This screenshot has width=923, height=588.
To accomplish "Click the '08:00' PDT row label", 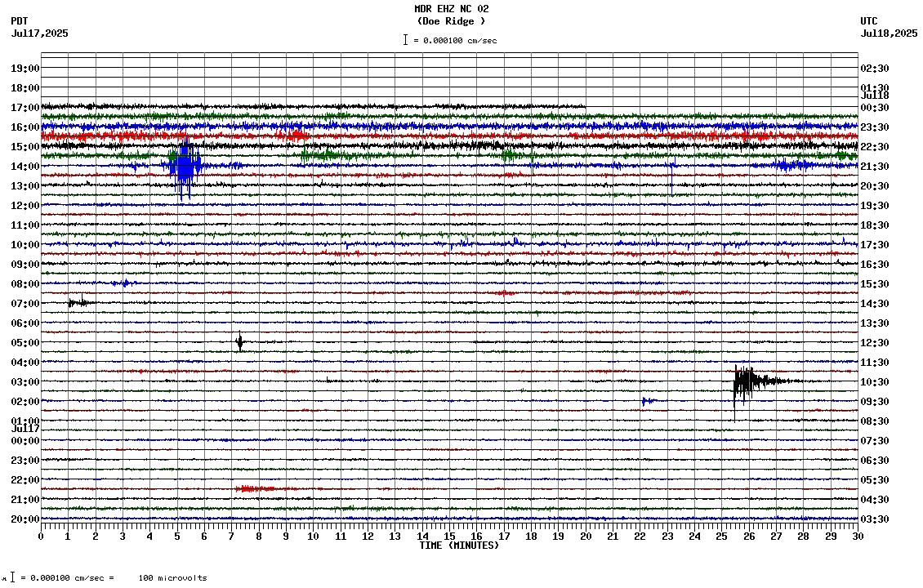I will pyautogui.click(x=25, y=283).
